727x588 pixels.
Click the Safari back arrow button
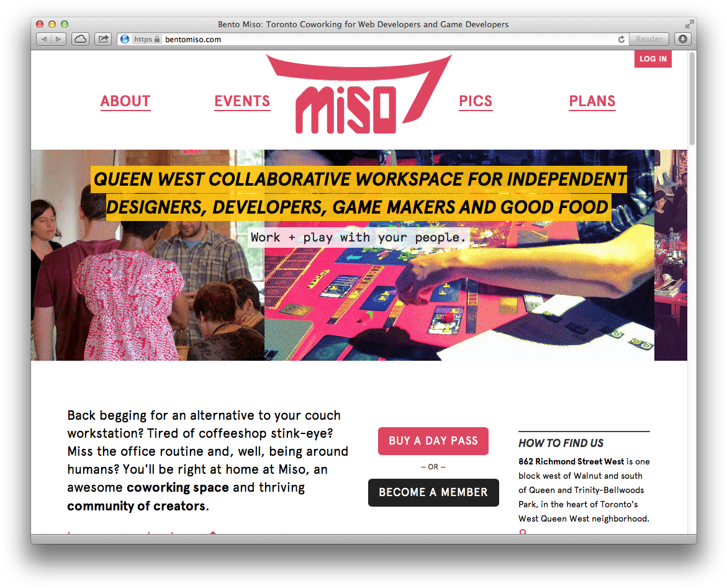pyautogui.click(x=43, y=39)
